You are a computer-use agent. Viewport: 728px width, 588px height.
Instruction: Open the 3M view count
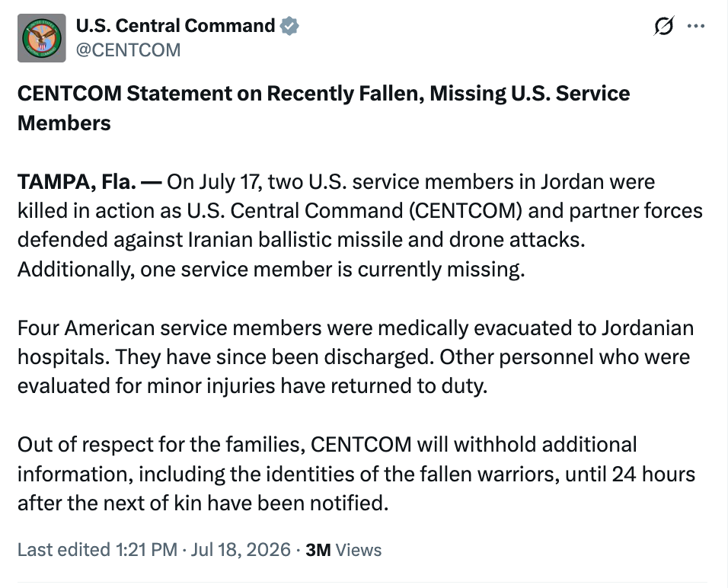pos(318,550)
